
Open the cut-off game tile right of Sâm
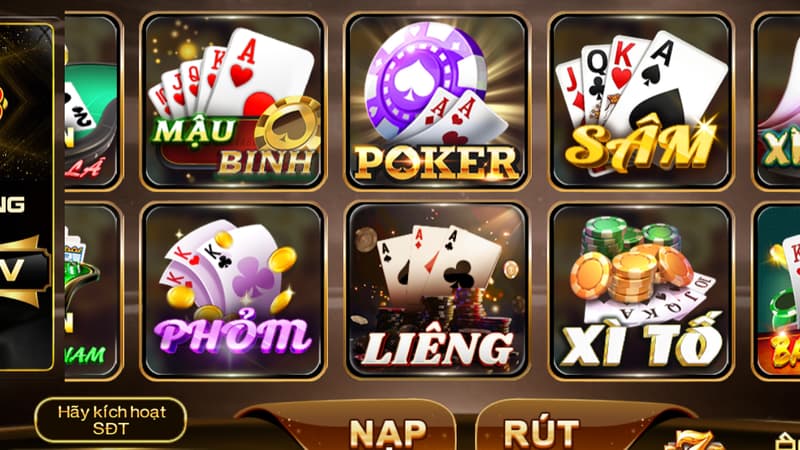pyautogui.click(x=777, y=102)
